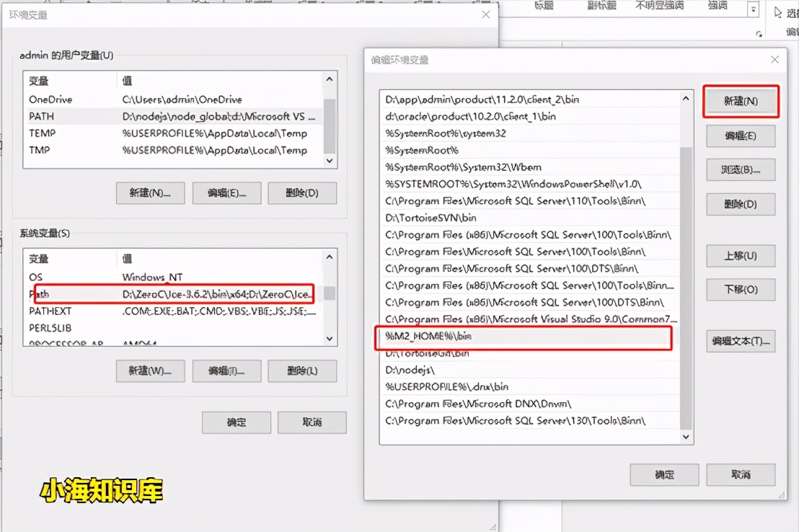Cancel with 取消 in 编辑环境变量 dialog

pyautogui.click(x=741, y=475)
